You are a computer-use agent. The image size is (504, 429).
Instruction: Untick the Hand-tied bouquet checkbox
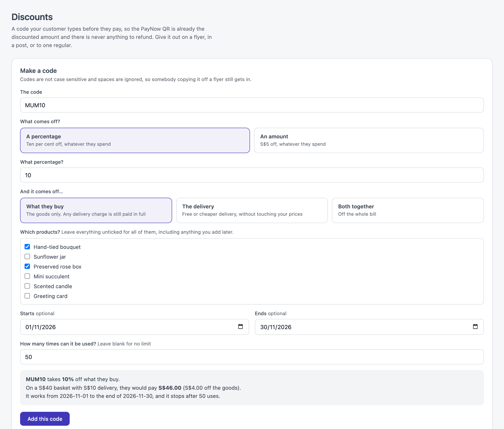click(x=27, y=247)
